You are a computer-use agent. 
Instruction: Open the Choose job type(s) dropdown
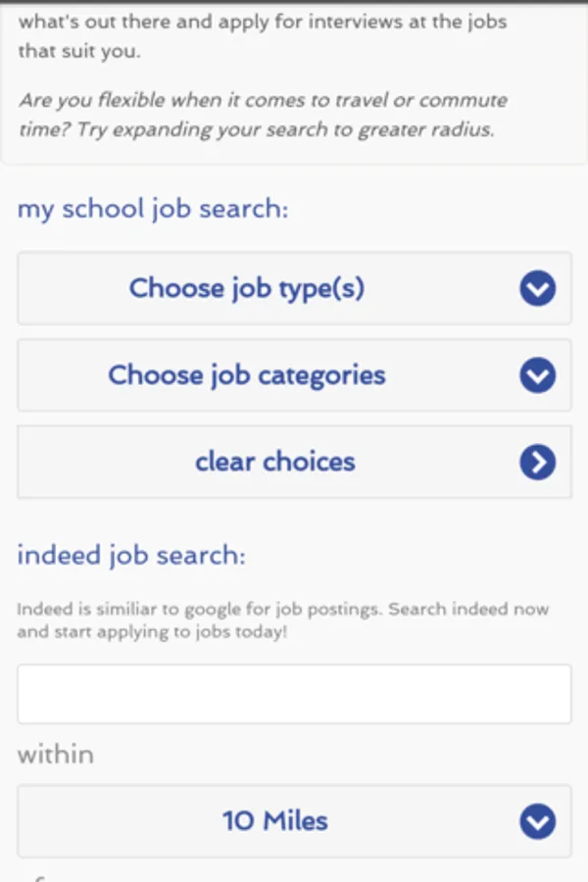(294, 288)
